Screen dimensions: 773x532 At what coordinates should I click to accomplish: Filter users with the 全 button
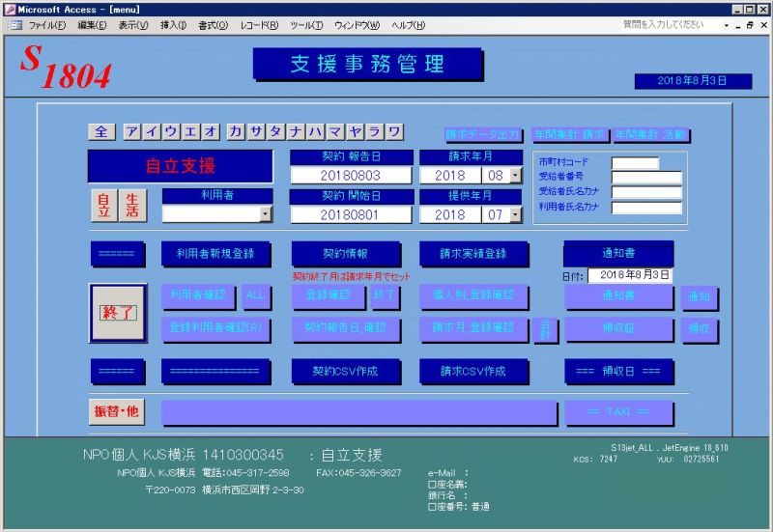[102, 131]
